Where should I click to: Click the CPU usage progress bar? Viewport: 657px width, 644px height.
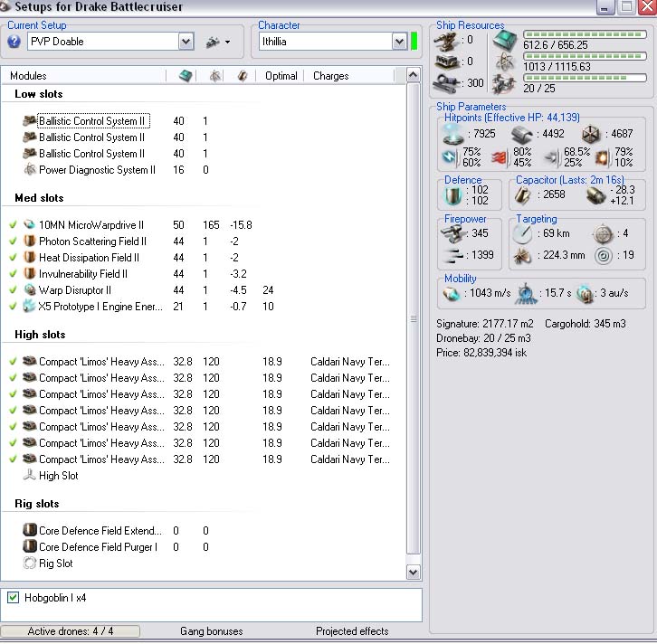click(x=585, y=34)
